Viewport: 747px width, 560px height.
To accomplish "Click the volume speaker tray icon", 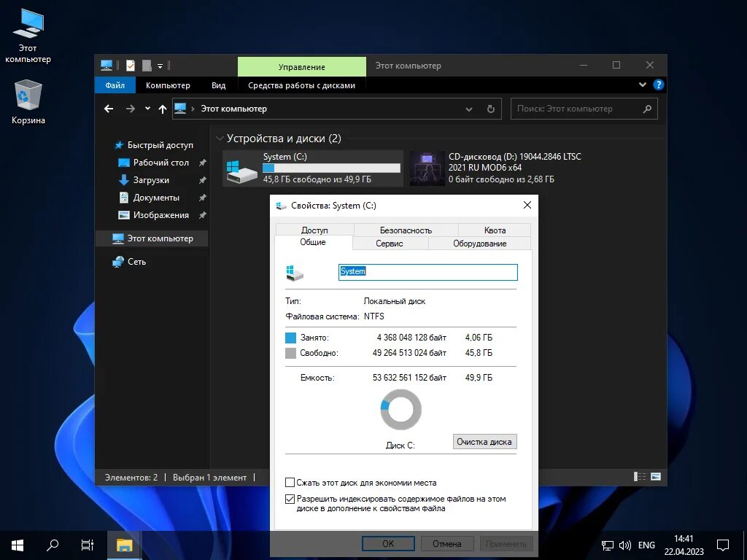I will [624, 545].
